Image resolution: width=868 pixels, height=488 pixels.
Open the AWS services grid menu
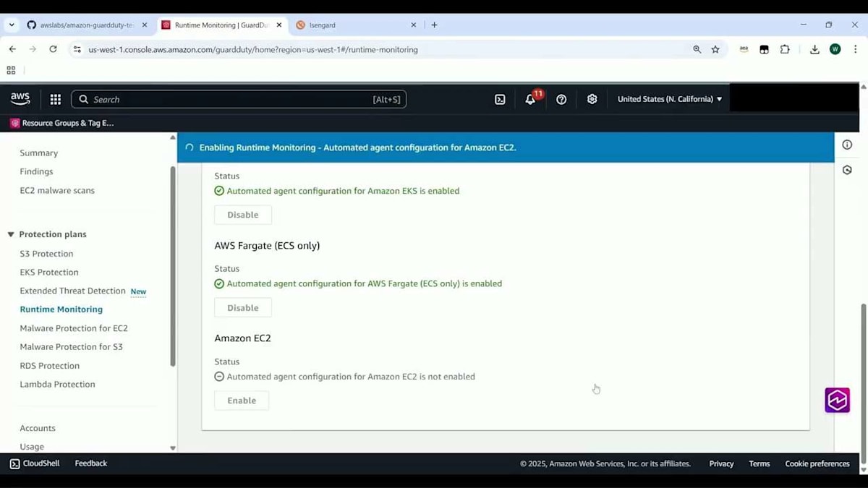(x=55, y=99)
